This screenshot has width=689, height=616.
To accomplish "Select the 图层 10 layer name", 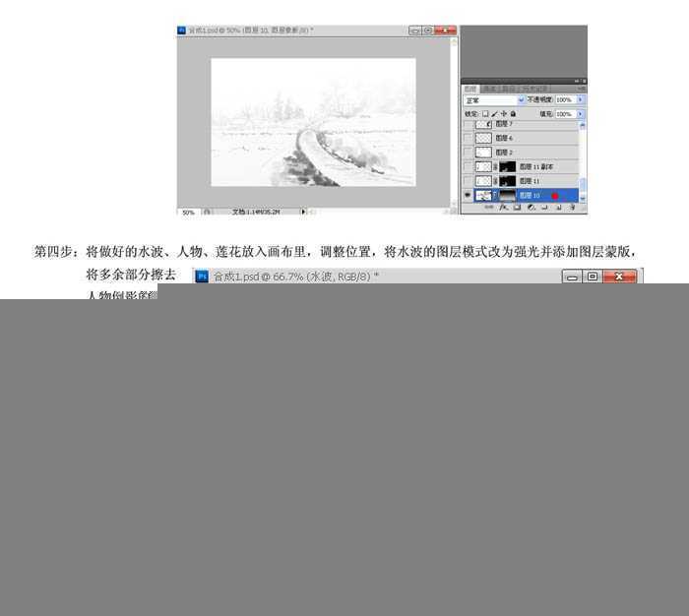I will 530,196.
